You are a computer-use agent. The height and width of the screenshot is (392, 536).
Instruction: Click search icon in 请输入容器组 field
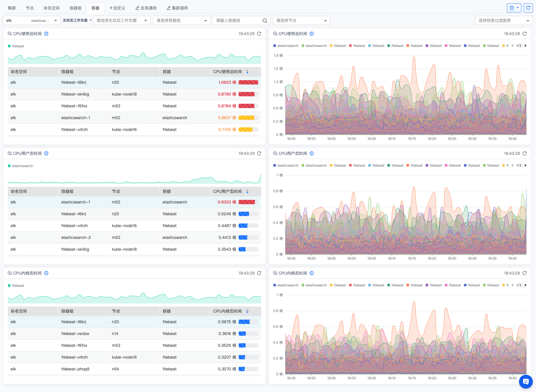(x=265, y=21)
